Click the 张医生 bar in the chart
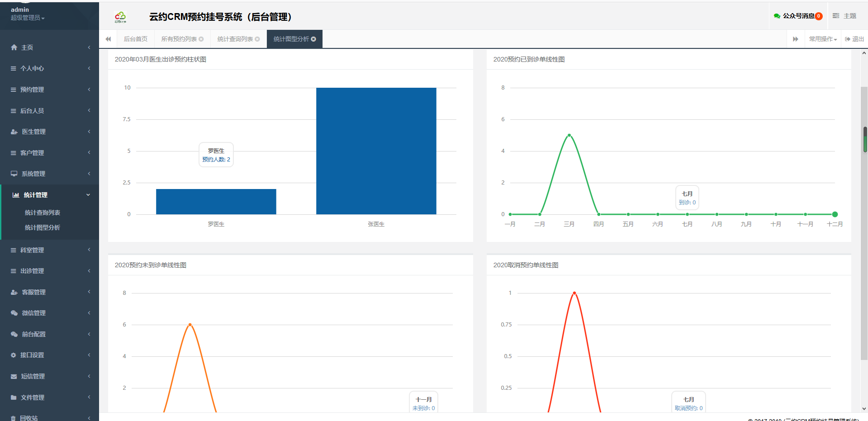The image size is (868, 421). pyautogui.click(x=376, y=151)
